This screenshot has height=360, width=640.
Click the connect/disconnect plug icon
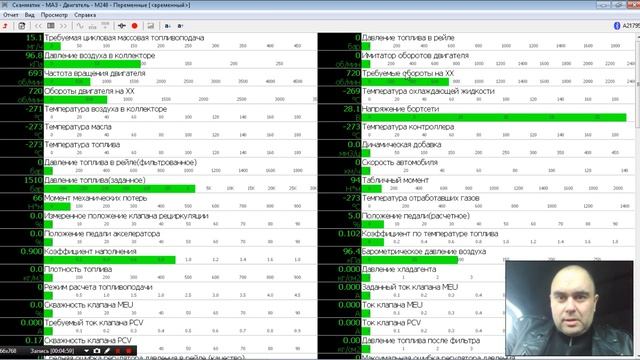tap(122, 26)
